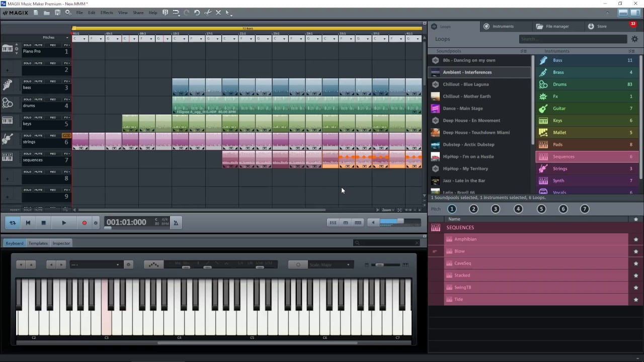Open the Effects menu
The width and height of the screenshot is (644, 362).
pyautogui.click(x=107, y=13)
